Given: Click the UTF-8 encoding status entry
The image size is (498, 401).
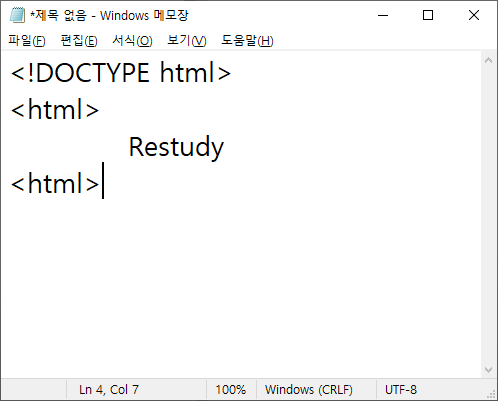Looking at the screenshot, I should (401, 390).
